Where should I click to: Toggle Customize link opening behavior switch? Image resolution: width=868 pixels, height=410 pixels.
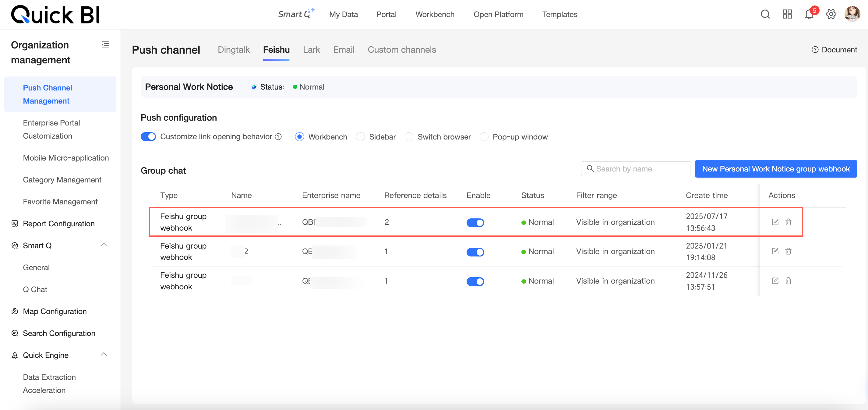point(148,136)
